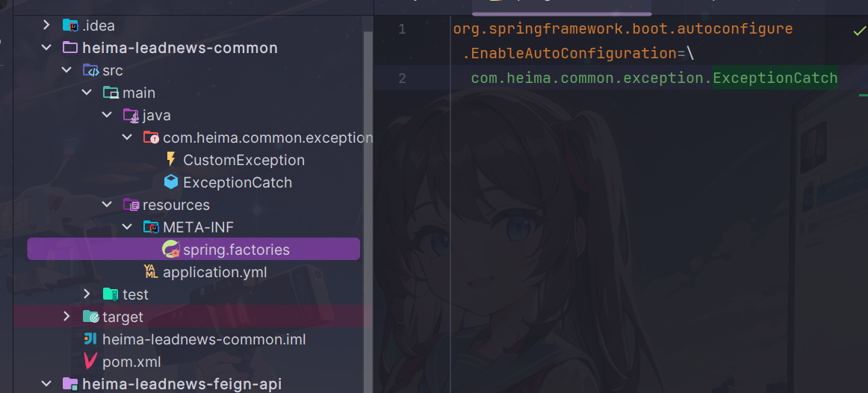Click the META-INF folder icon
Image resolution: width=868 pixels, height=393 pixels.
click(x=152, y=227)
